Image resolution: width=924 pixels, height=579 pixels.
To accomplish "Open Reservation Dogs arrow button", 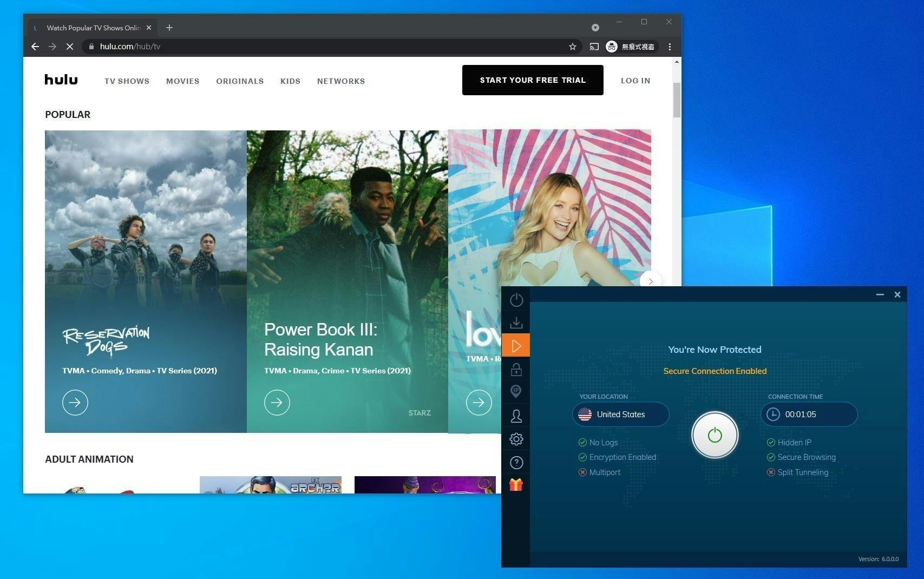I will 75,403.
